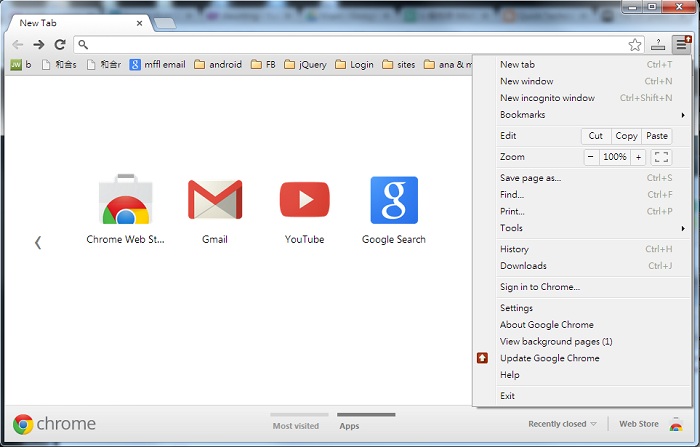The width and height of the screenshot is (700, 447).
Task: Select Find... in the menu
Action: click(x=593, y=195)
